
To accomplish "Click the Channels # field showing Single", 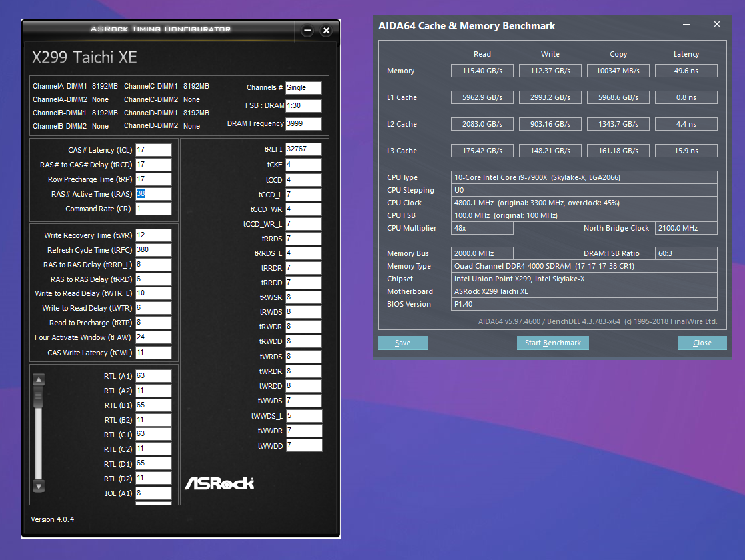I will tap(304, 87).
